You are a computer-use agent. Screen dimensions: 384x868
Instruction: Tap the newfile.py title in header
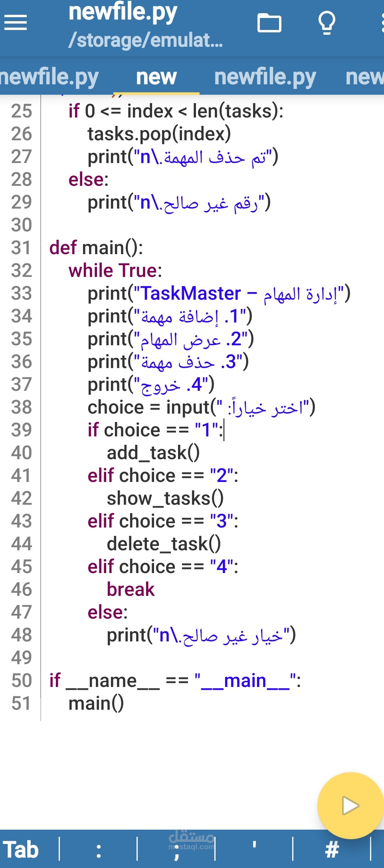point(123,12)
